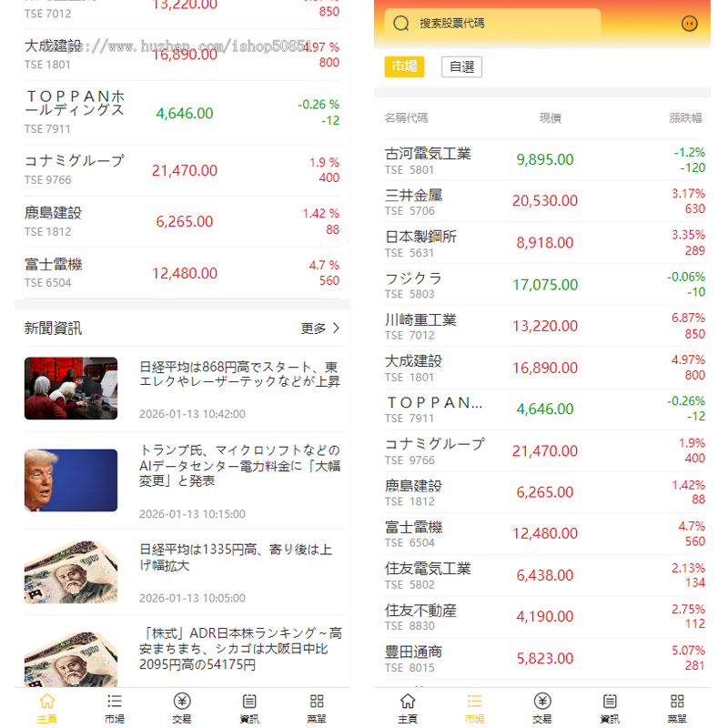Tap the yen trade icon in the left screen's bottom bar
The height and width of the screenshot is (728, 728).
(x=182, y=701)
